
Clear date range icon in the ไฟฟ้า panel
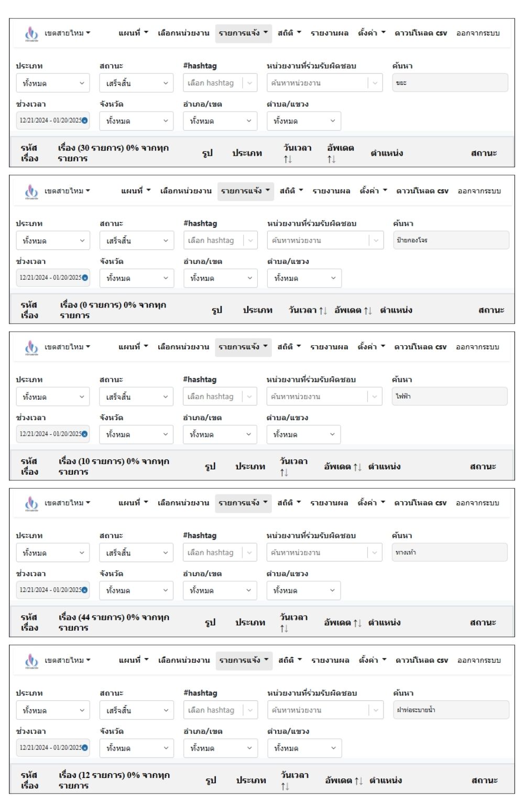(85, 434)
